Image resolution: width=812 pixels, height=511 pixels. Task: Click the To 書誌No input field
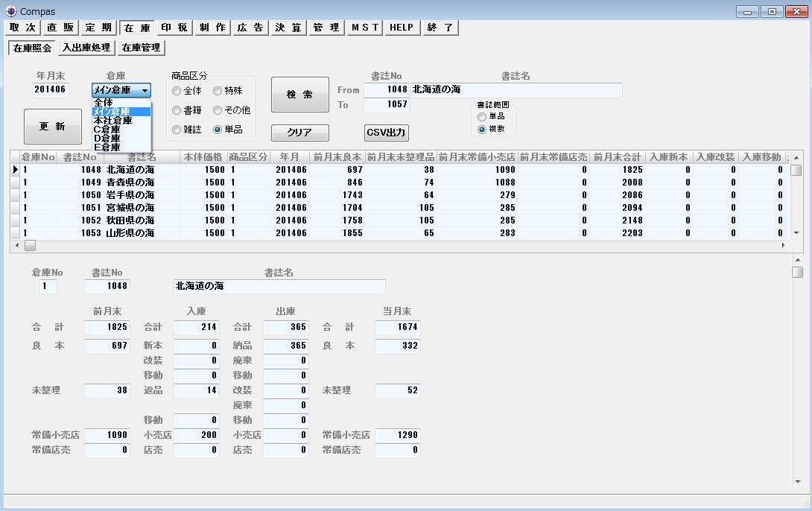pyautogui.click(x=387, y=104)
